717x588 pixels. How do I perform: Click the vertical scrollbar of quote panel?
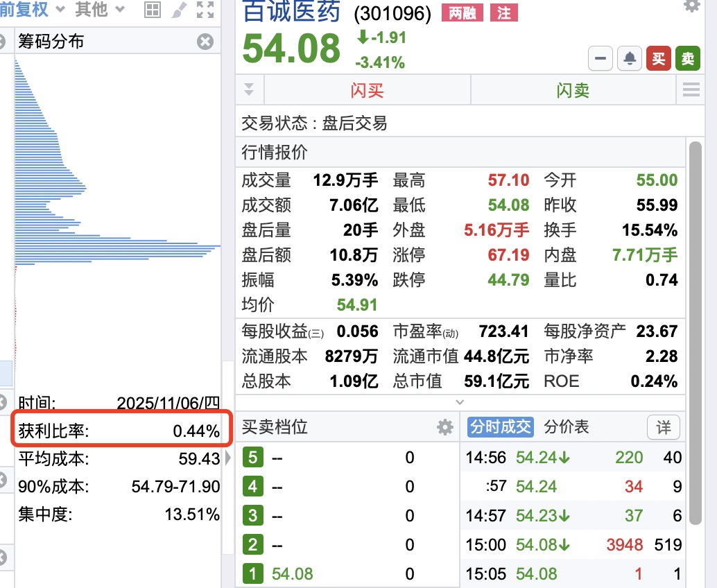(x=695, y=334)
